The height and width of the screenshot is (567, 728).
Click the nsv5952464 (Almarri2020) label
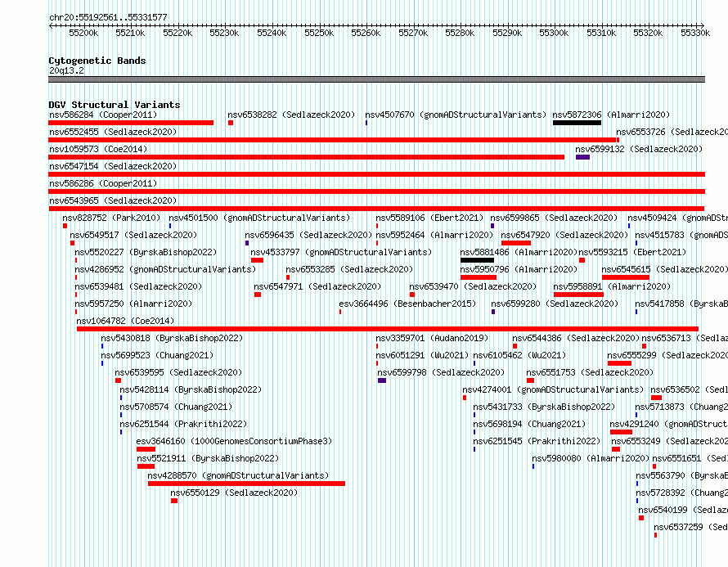pyautogui.click(x=434, y=235)
